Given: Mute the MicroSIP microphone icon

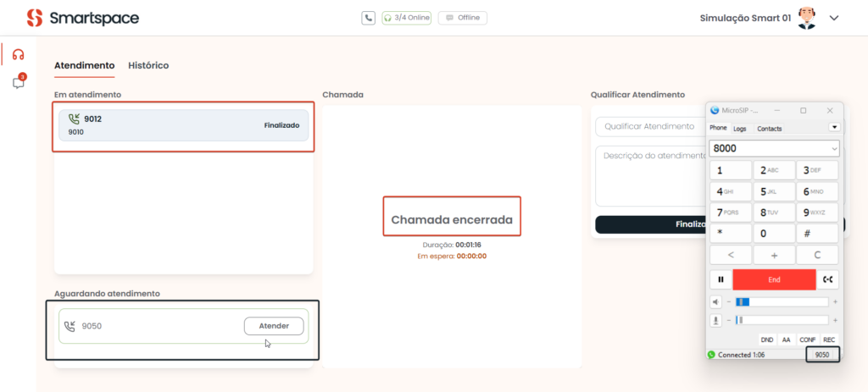Looking at the screenshot, I should 716,320.
